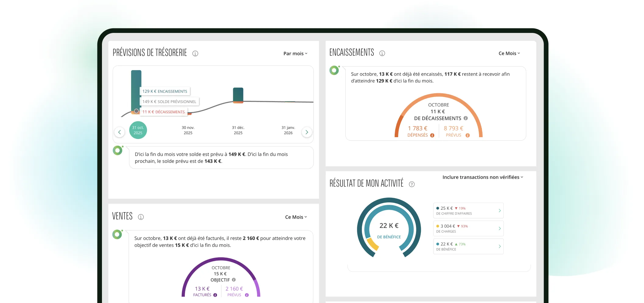Click info icon beside orange Prévus label
The height and width of the screenshot is (303, 644).
pos(467,135)
